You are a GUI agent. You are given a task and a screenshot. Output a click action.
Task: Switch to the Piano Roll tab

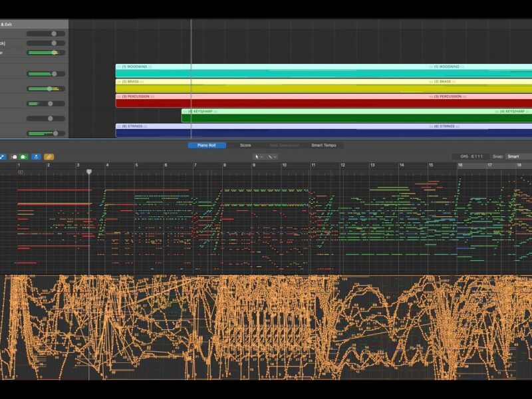coord(207,145)
